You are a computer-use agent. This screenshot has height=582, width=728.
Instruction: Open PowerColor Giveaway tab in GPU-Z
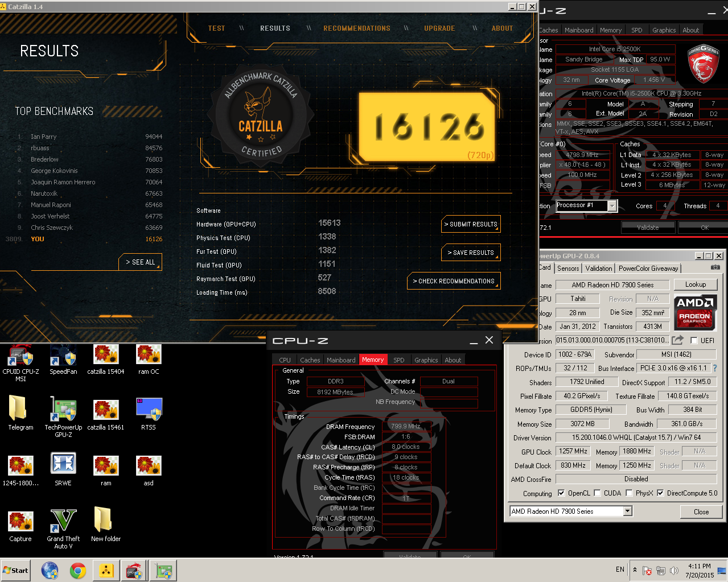(x=648, y=268)
